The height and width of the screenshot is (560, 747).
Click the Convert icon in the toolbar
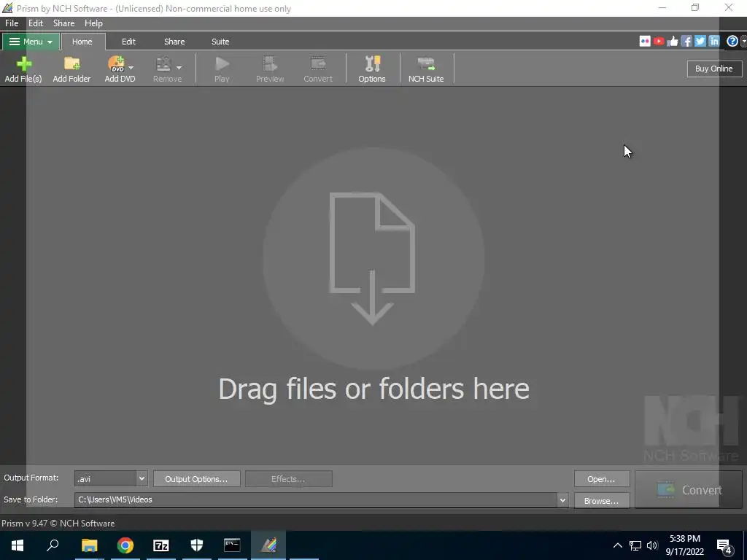click(318, 69)
